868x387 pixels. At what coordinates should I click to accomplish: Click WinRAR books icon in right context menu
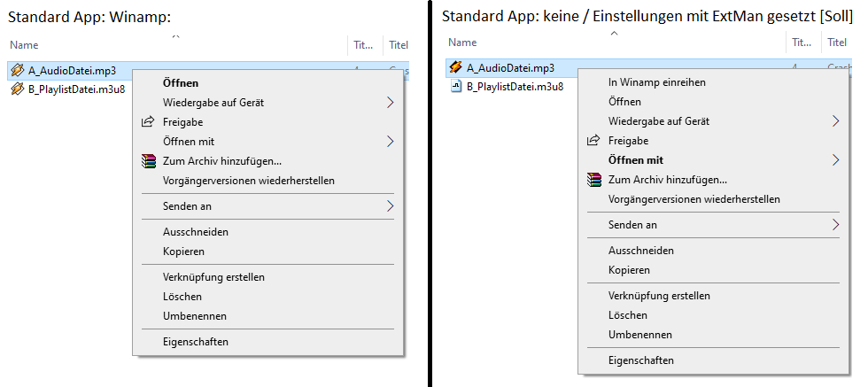coord(594,180)
